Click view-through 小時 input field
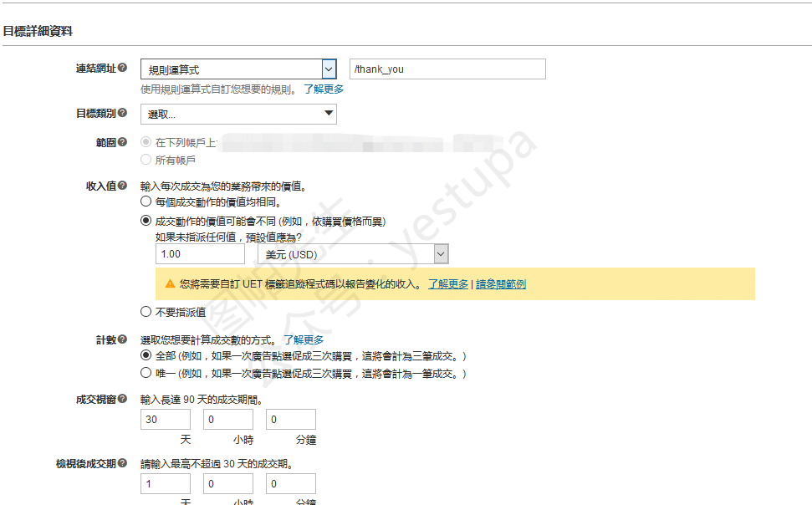812x505 pixels. pos(228,483)
